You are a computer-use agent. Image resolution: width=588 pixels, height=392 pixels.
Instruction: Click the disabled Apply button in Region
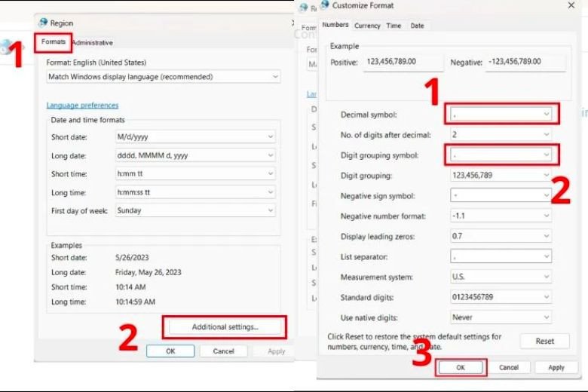(277, 351)
